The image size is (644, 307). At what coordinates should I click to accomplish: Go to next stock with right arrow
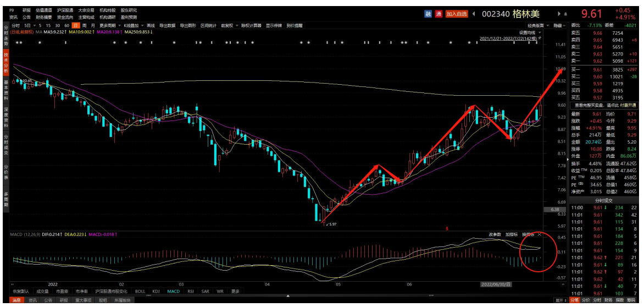(559, 14)
